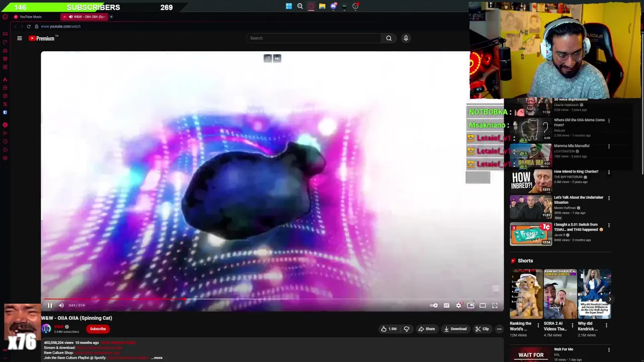The width and height of the screenshot is (644, 362).
Task: Switch player to miniplayer mode
Action: (470, 305)
